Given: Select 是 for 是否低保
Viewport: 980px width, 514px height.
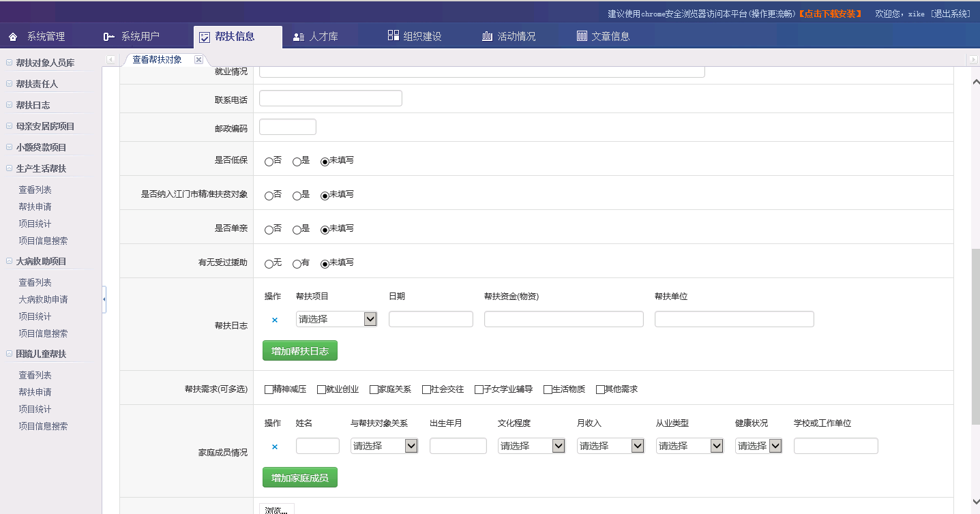Looking at the screenshot, I should [x=297, y=162].
